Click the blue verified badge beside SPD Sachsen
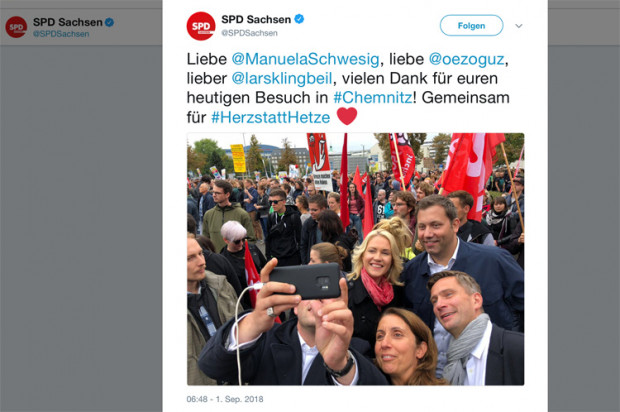This screenshot has height=412, width=620. point(299,19)
